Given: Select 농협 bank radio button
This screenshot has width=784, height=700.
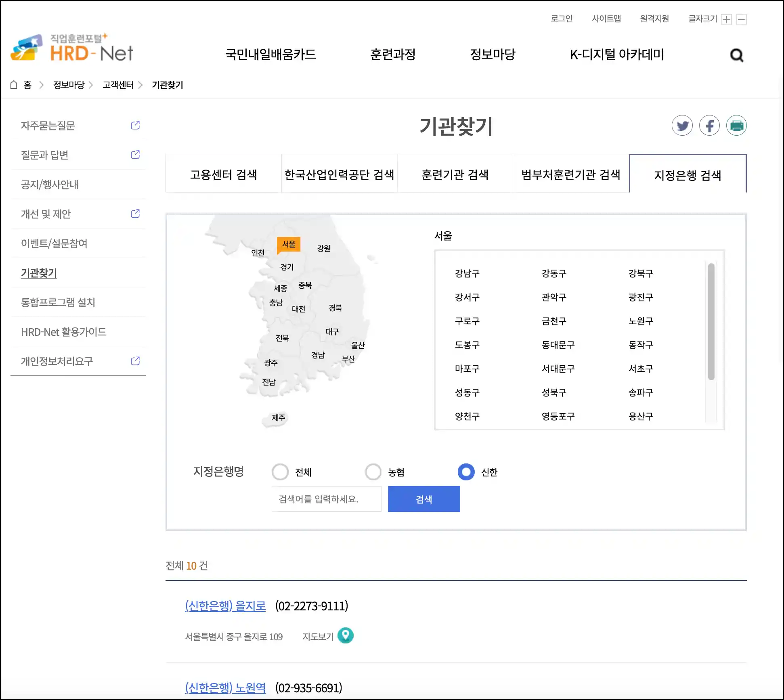Looking at the screenshot, I should pos(373,472).
